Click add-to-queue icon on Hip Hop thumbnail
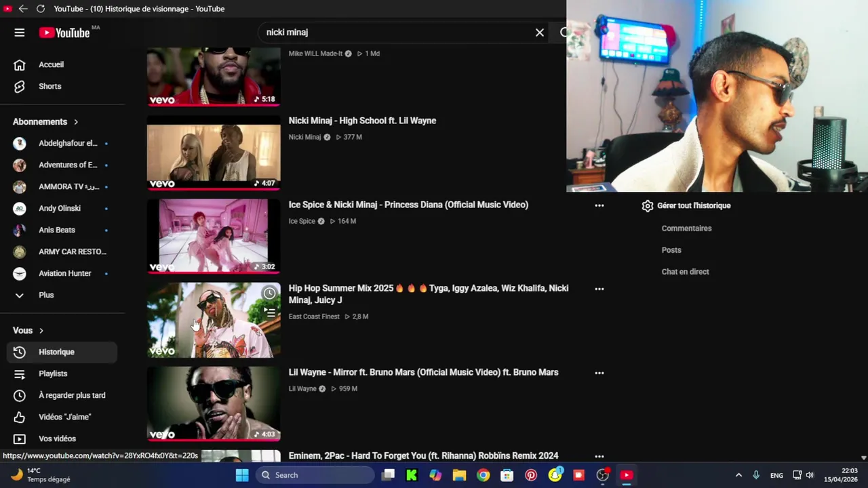Viewport: 868px width, 488px height. [x=270, y=313]
